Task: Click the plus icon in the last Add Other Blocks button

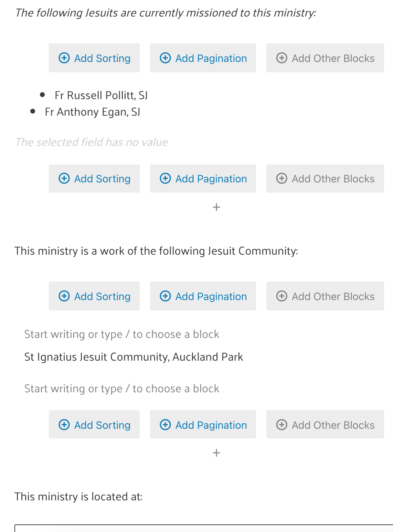Action: point(282,425)
